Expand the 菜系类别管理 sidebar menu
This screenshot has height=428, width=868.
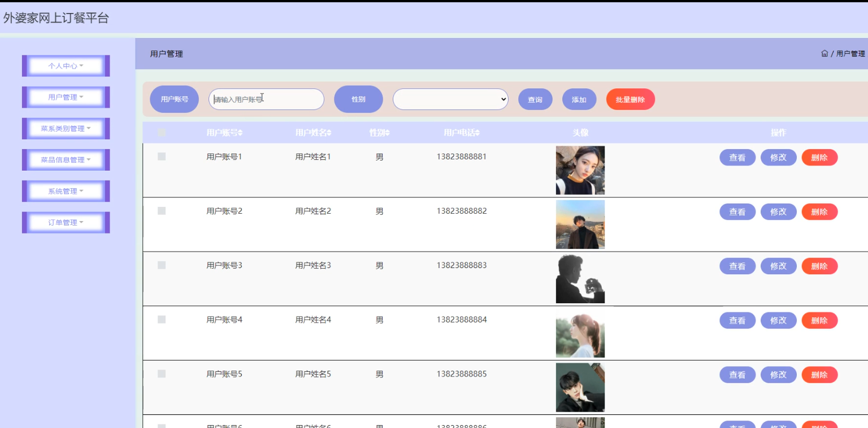66,128
